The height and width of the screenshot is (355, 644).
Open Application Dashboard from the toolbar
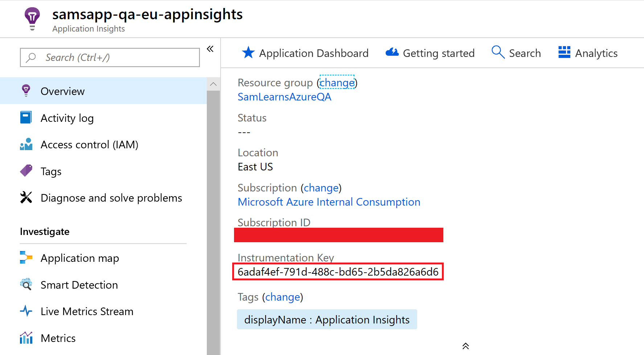pyautogui.click(x=305, y=53)
